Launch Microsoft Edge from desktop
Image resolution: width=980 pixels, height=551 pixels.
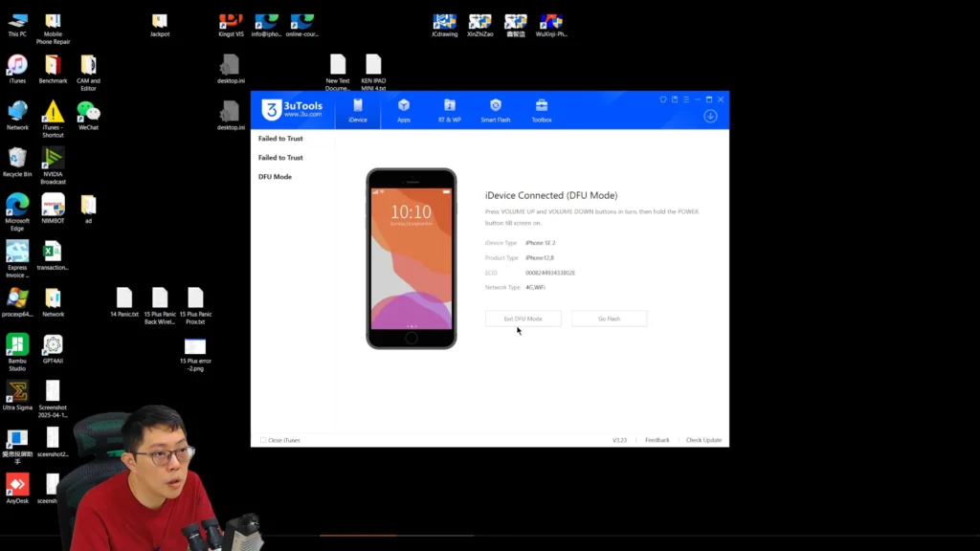(17, 212)
